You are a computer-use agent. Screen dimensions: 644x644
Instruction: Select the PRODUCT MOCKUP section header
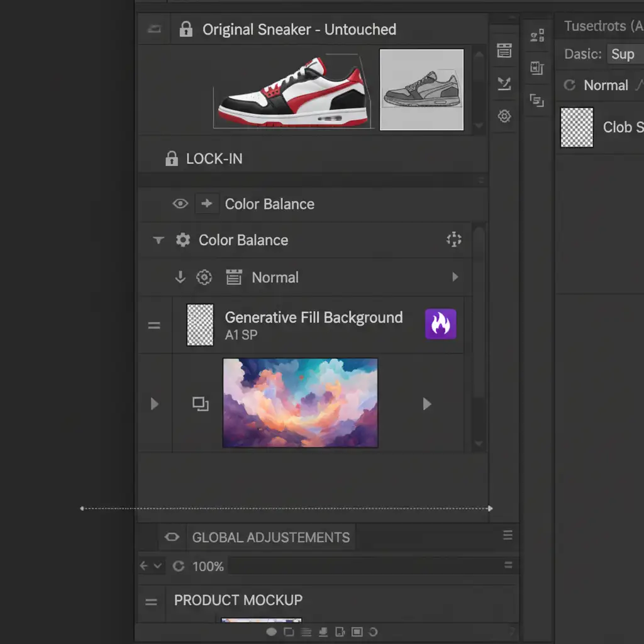[x=238, y=600]
